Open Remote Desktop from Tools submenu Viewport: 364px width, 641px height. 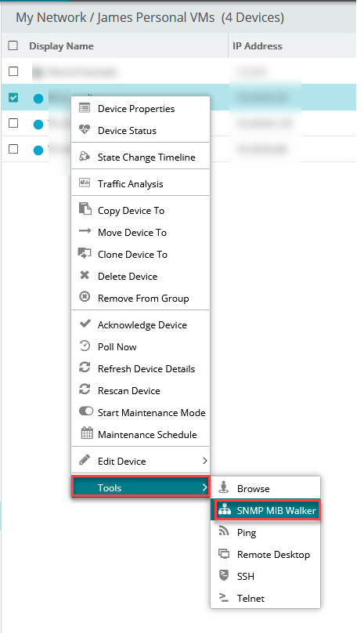[265, 554]
